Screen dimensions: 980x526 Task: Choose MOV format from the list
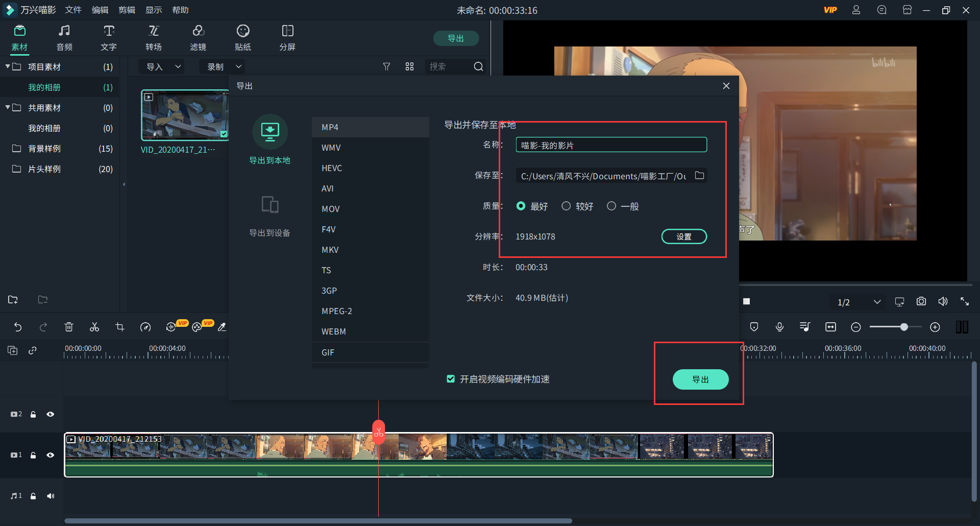[x=331, y=209]
